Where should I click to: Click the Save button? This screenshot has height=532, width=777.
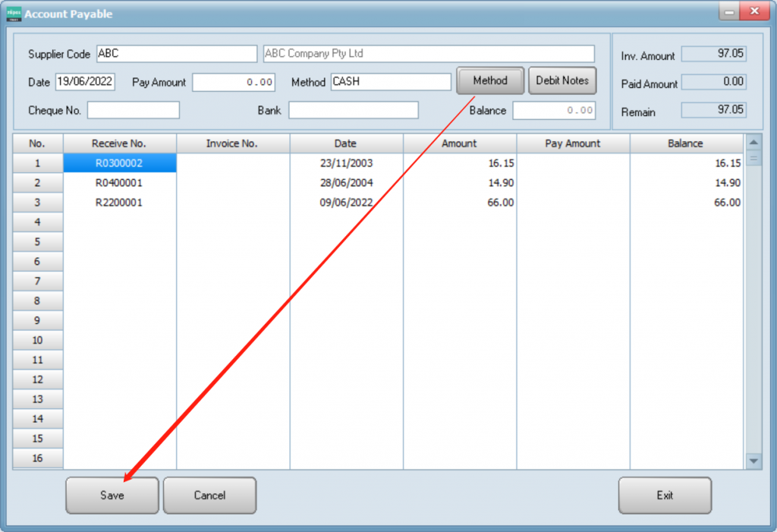[112, 496]
